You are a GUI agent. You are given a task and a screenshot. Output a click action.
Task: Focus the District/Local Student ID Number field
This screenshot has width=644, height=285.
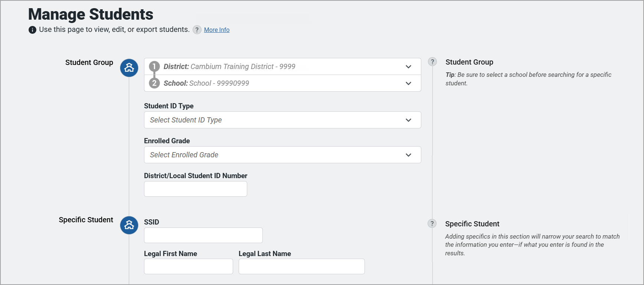point(195,189)
